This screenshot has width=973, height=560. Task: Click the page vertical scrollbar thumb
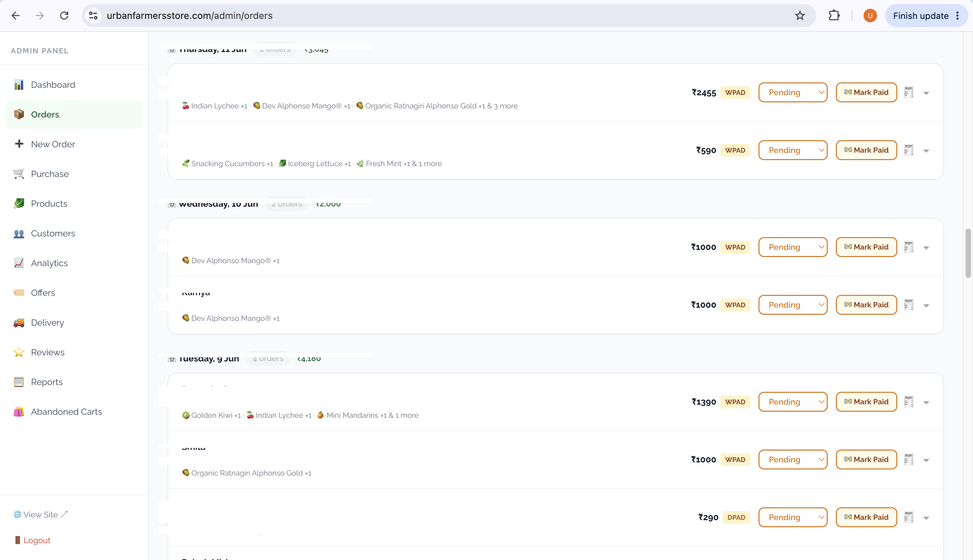(968, 253)
